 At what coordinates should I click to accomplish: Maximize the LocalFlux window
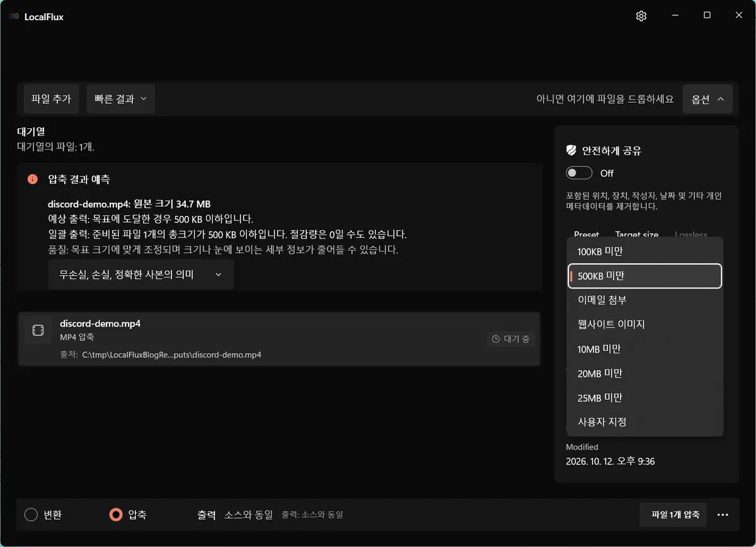coord(707,16)
